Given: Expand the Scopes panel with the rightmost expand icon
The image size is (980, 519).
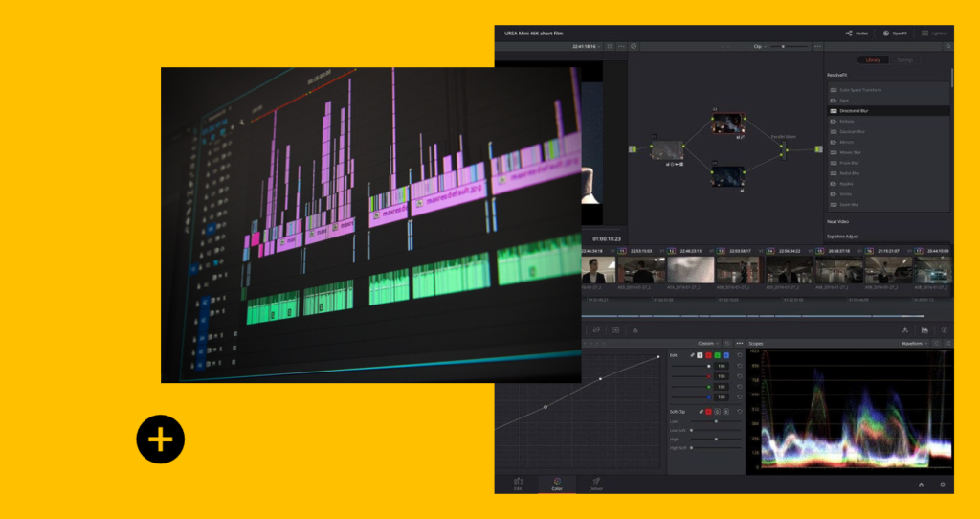Looking at the screenshot, I should click(948, 344).
